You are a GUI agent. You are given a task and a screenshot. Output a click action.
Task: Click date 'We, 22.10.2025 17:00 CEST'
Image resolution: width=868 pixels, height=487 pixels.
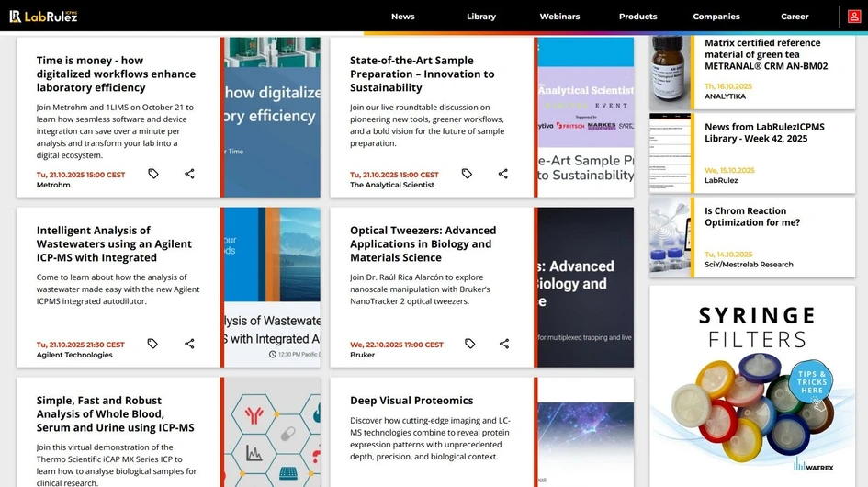click(397, 345)
